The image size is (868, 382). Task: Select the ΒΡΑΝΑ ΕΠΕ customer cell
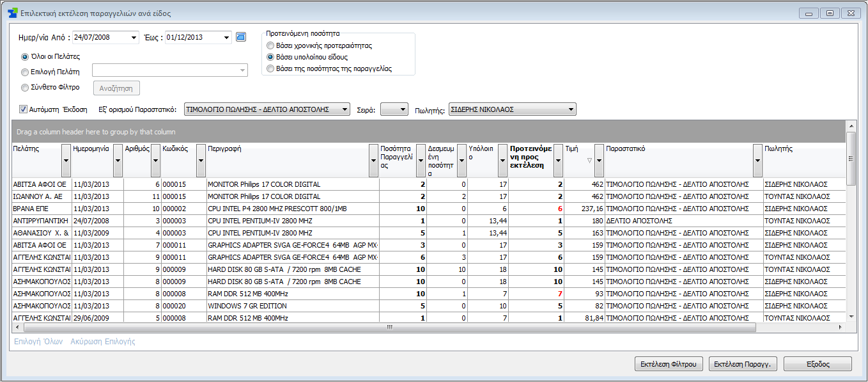coord(42,209)
